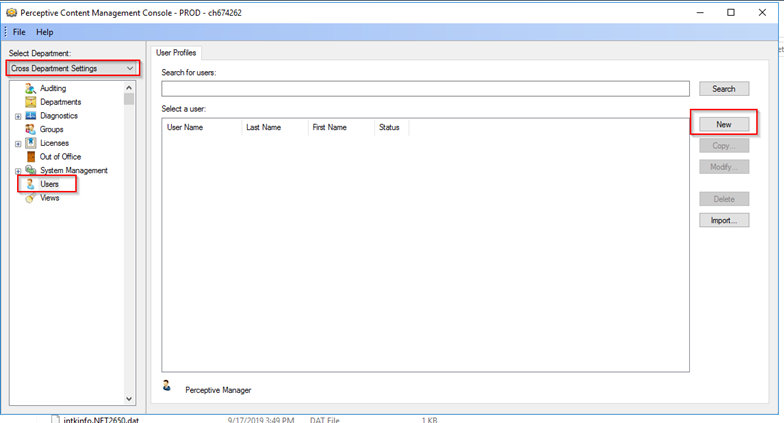Screen dimensions: 784x423
Task: Click the Users person icon
Action: point(30,184)
